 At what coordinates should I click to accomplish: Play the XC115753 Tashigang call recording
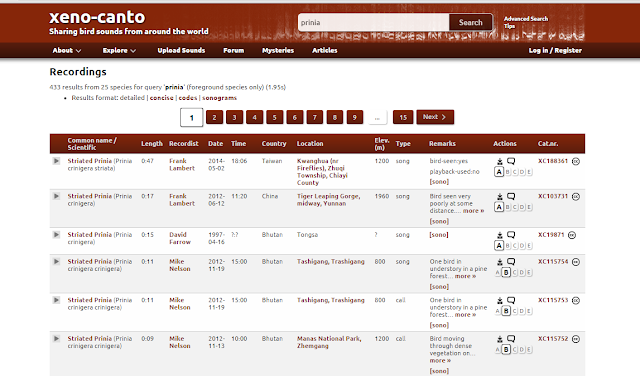[x=56, y=300]
